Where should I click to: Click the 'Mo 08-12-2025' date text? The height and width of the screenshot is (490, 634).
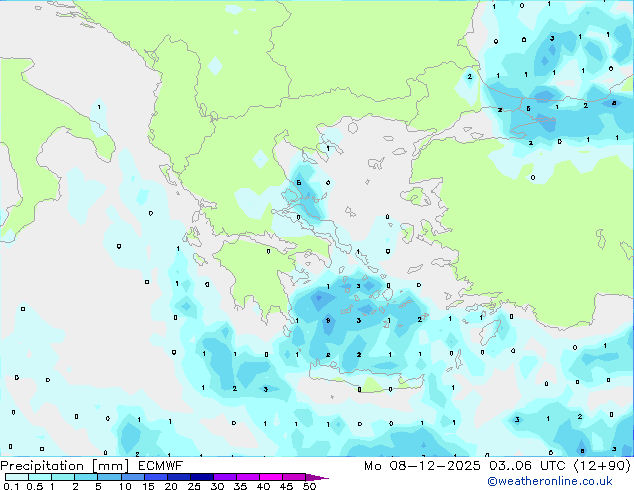point(422,466)
